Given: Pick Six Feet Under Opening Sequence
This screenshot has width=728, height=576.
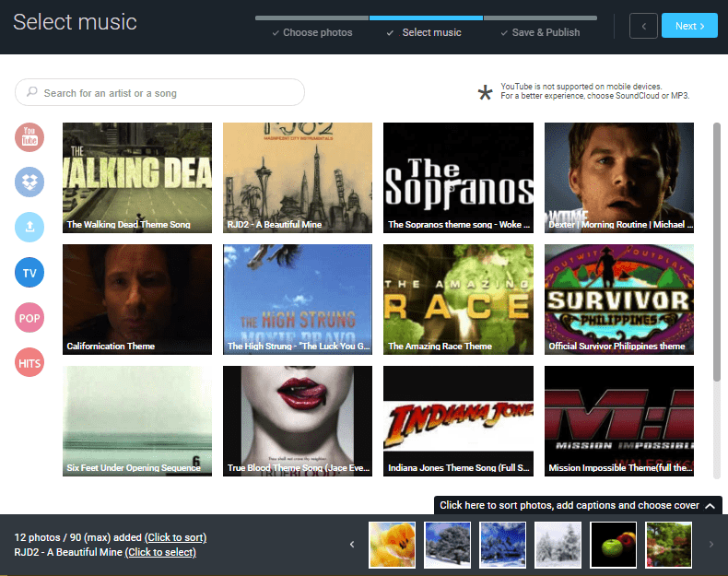Looking at the screenshot, I should (137, 421).
